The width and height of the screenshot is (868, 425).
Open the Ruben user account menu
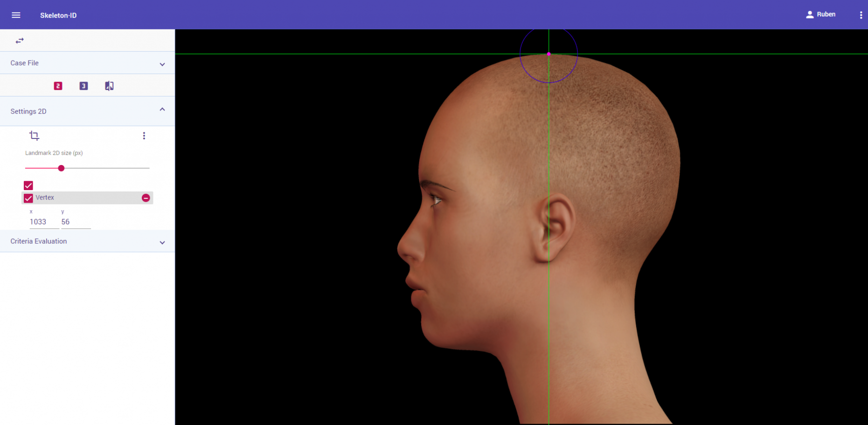820,14
